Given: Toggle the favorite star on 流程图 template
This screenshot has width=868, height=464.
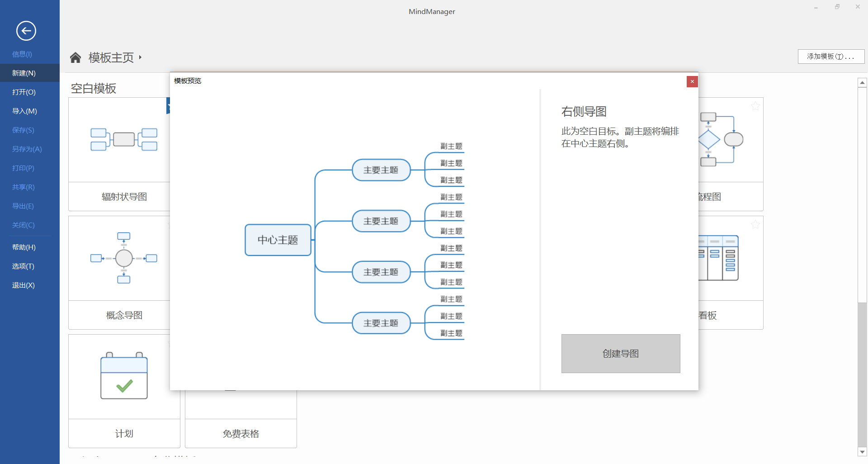Looking at the screenshot, I should pyautogui.click(x=755, y=106).
